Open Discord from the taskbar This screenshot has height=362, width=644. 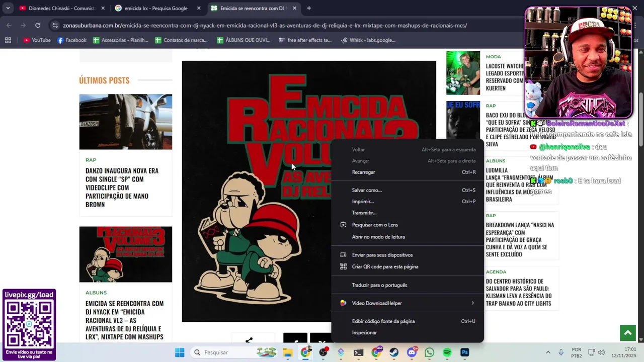pyautogui.click(x=412, y=352)
